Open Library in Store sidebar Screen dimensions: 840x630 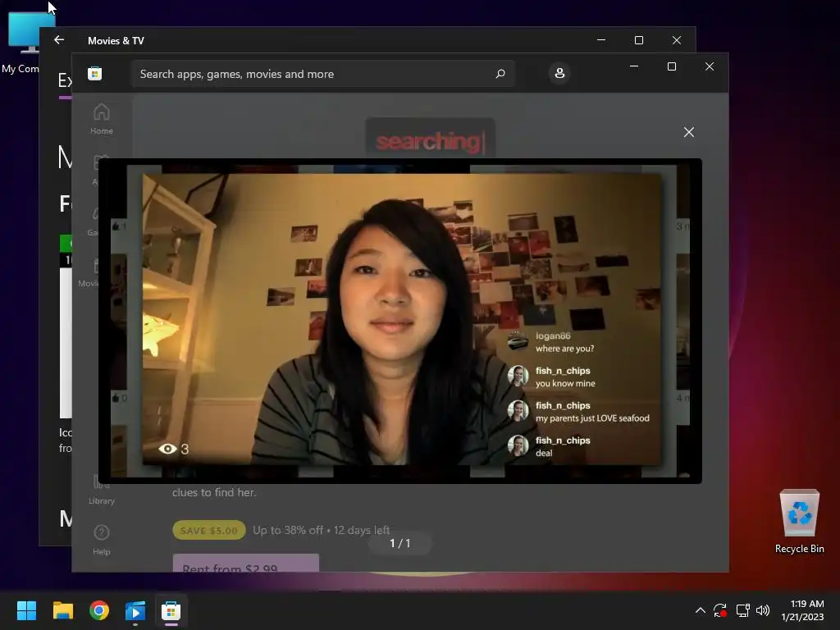coord(101,490)
